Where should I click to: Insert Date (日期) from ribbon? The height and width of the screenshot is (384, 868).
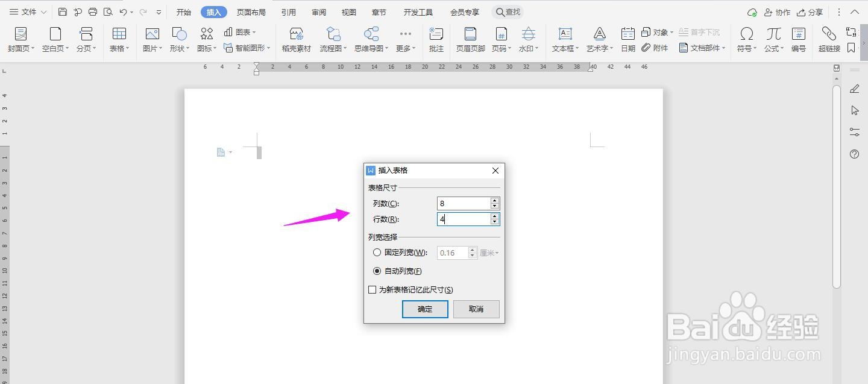pos(628,40)
